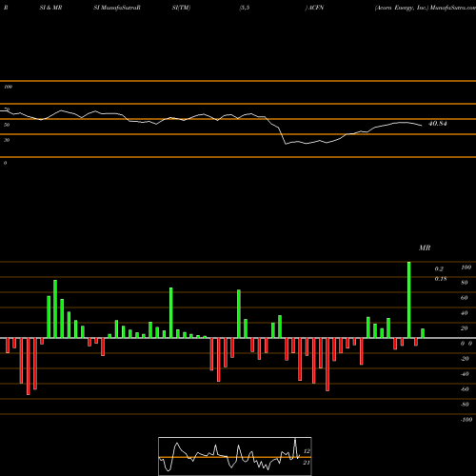The width and height of the screenshot is (476, 476).
Task: Click the 21 label in the mini chart
Action: (x=307, y=463)
